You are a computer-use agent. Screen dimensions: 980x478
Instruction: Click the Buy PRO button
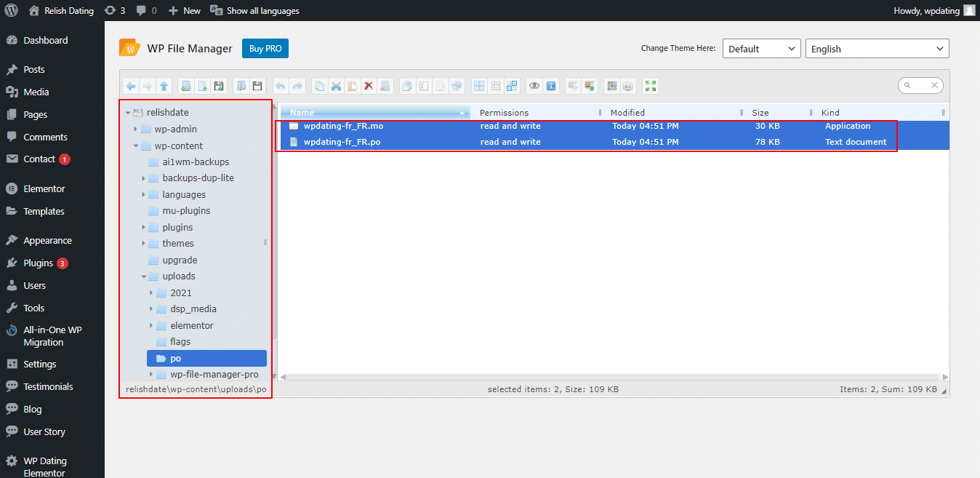click(x=265, y=49)
